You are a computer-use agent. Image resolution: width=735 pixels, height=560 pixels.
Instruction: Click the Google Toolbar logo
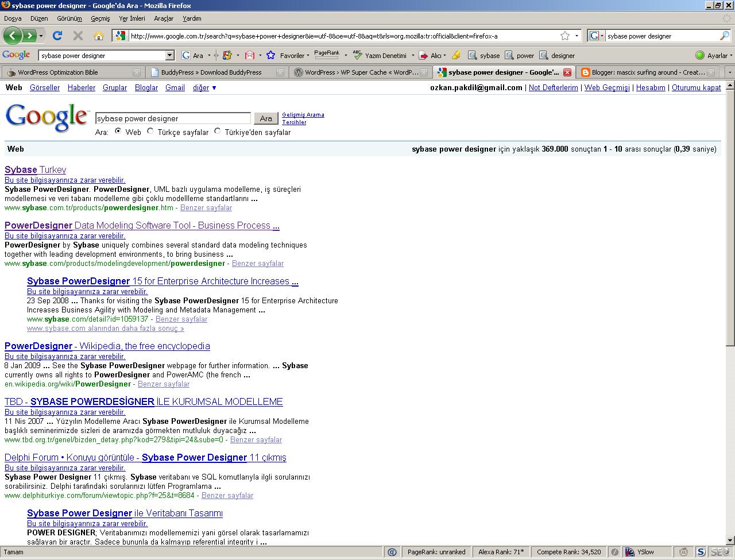click(16, 55)
